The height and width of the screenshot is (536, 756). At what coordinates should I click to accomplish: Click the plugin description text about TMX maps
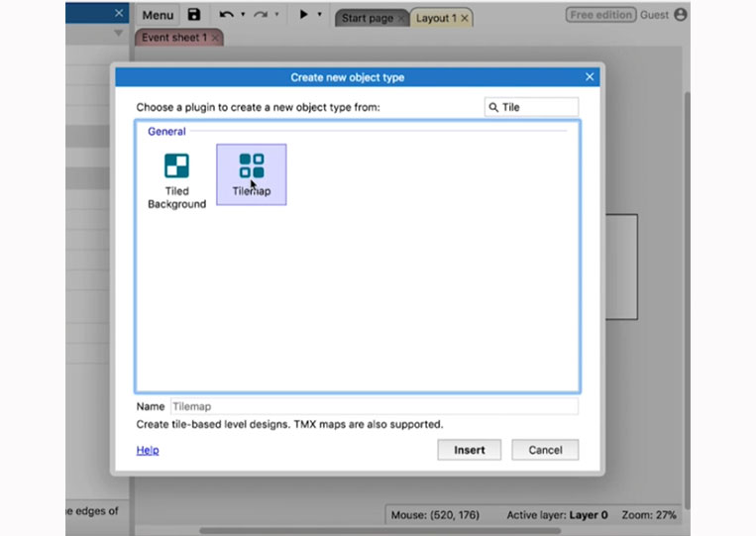(x=289, y=424)
